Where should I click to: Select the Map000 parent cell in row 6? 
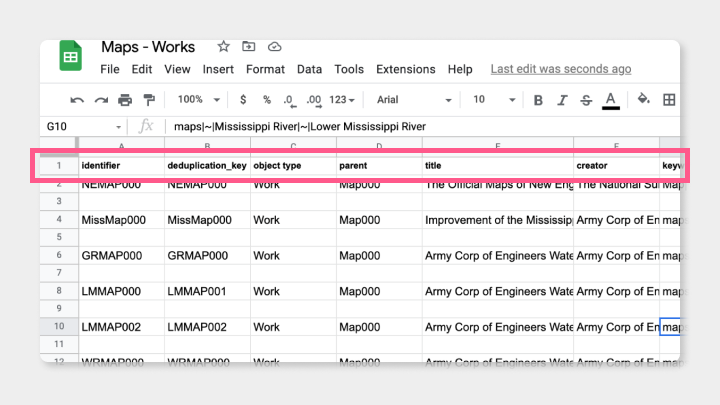point(379,255)
